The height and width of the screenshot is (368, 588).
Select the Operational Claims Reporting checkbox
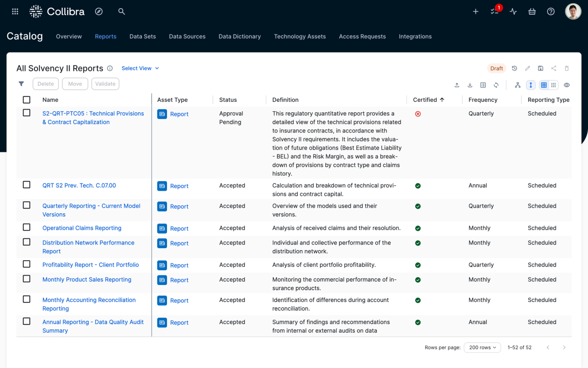(x=27, y=227)
